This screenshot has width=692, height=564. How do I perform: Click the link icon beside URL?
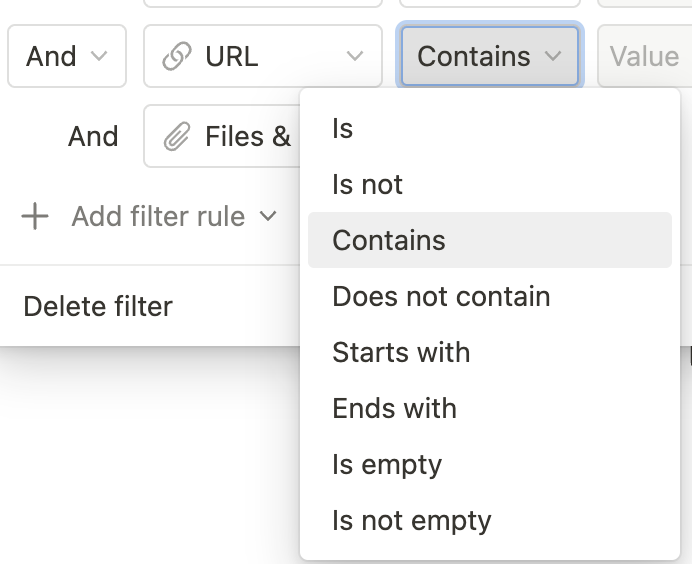tap(177, 57)
